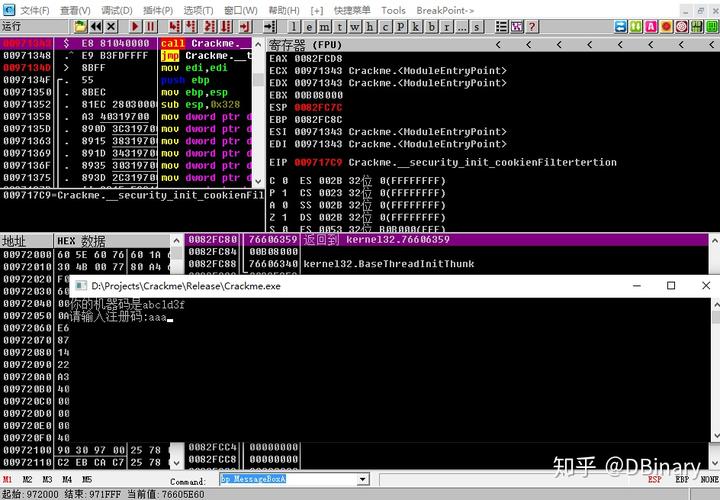Click the red target bullseye plugin icon

[x=681, y=27]
